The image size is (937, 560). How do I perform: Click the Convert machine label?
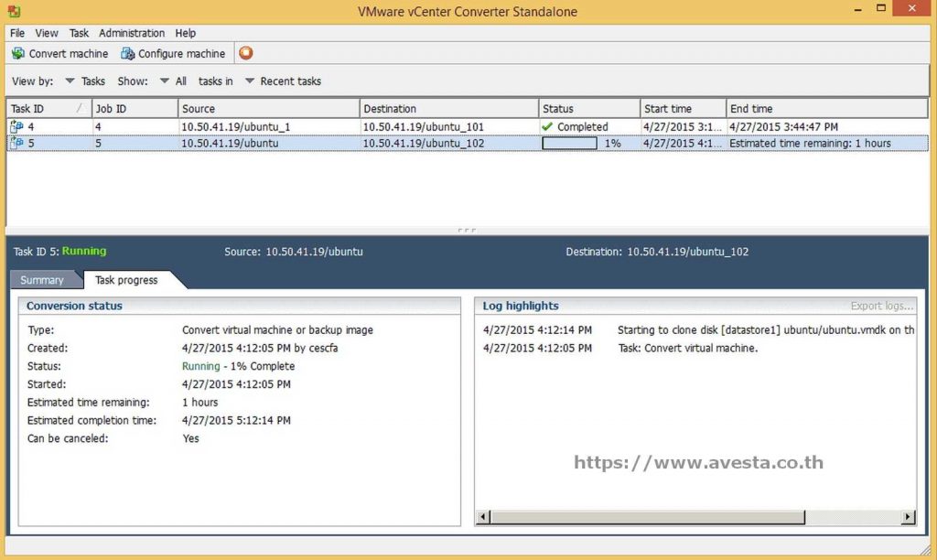pyautogui.click(x=68, y=53)
